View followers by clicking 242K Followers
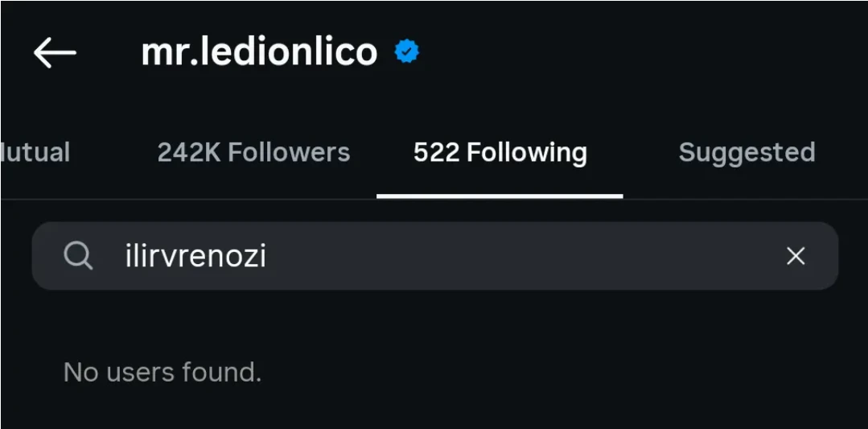Screen dimensions: 868x429 pos(253,152)
